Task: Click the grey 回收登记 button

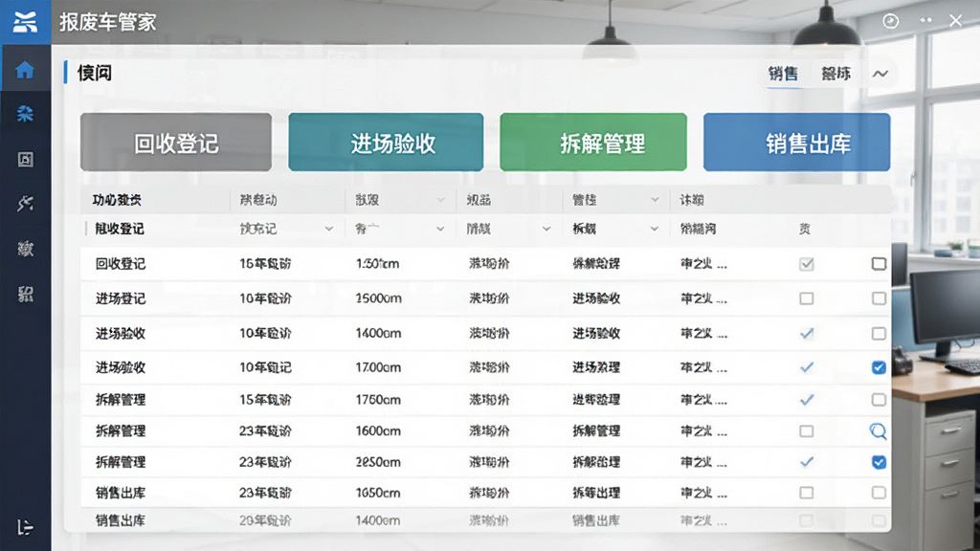Action: (x=176, y=143)
